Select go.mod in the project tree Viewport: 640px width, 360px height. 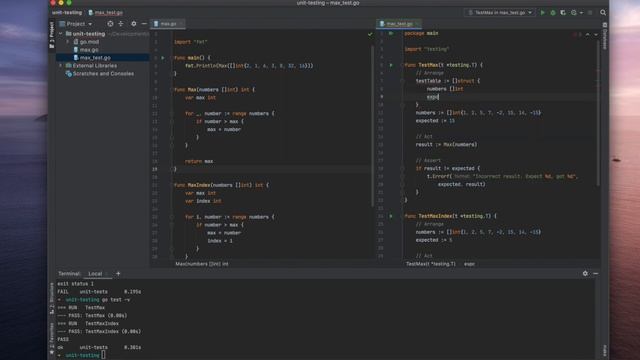89,42
